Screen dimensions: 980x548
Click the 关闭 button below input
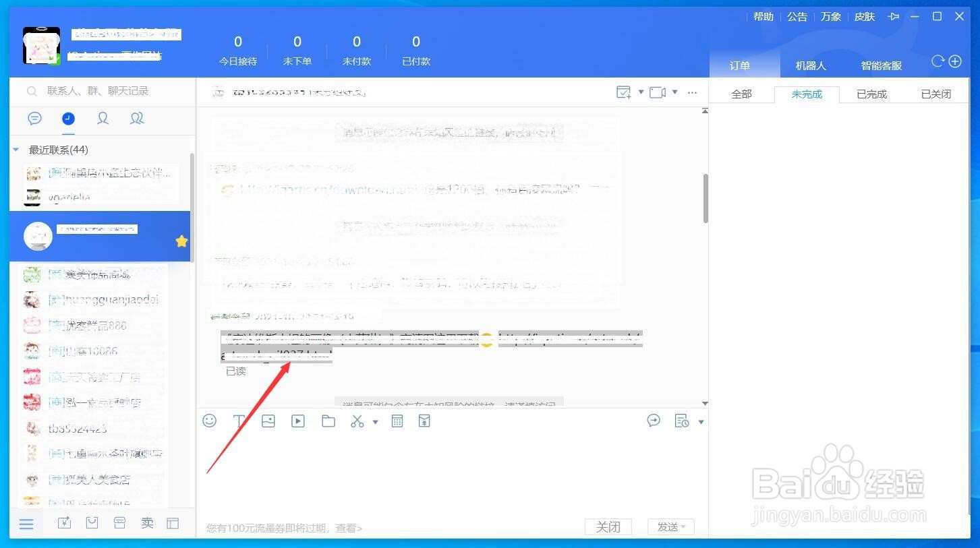pos(608,526)
